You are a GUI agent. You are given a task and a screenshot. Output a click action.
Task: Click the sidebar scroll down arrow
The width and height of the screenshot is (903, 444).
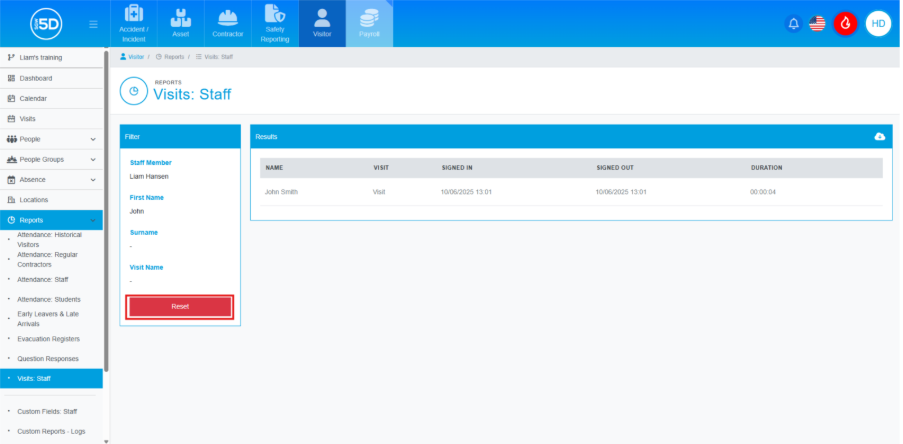click(106, 441)
